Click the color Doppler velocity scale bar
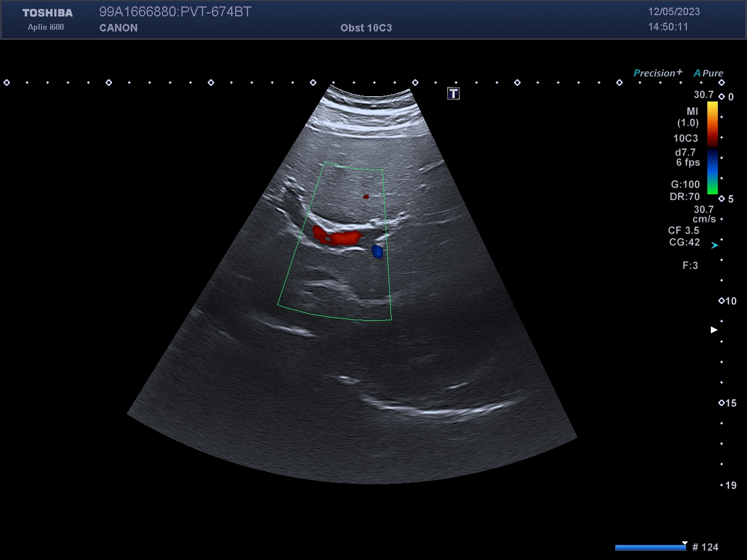 click(713, 148)
